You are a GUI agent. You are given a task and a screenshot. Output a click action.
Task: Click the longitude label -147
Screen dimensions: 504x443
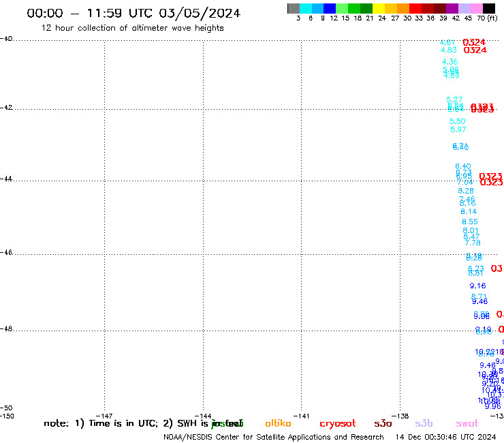click(x=104, y=416)
